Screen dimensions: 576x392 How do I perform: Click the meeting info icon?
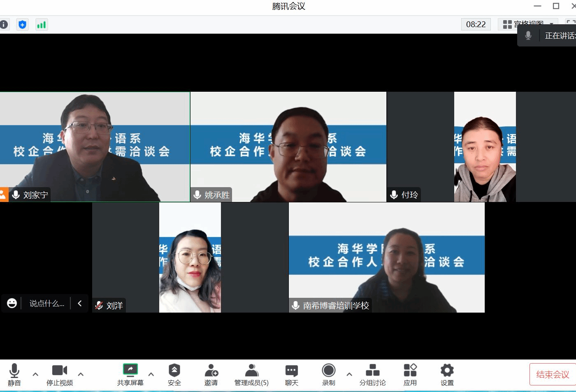(x=4, y=25)
